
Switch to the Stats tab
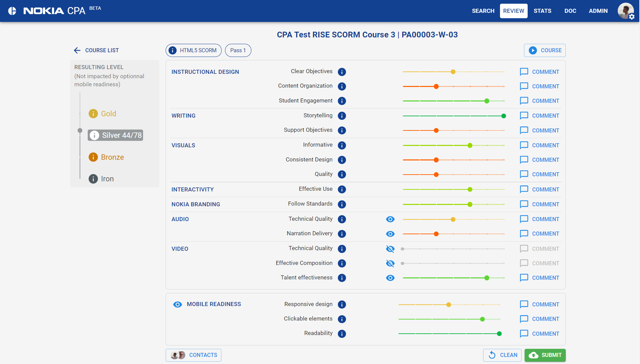pos(542,11)
